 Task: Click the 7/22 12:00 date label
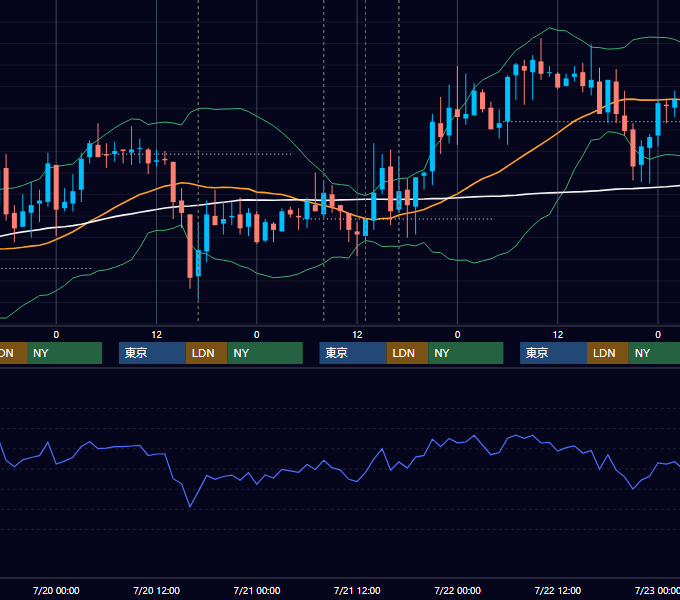click(558, 590)
